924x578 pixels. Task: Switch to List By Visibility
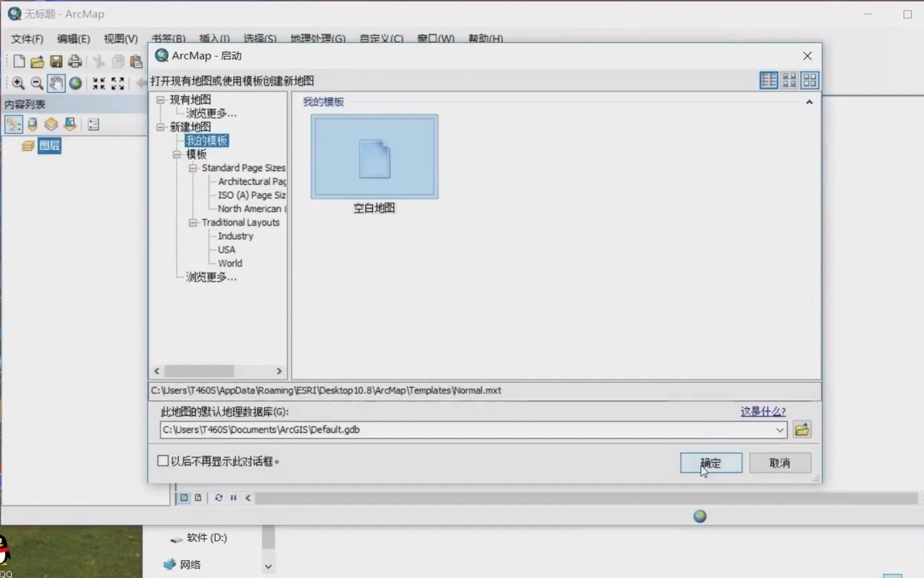point(51,124)
